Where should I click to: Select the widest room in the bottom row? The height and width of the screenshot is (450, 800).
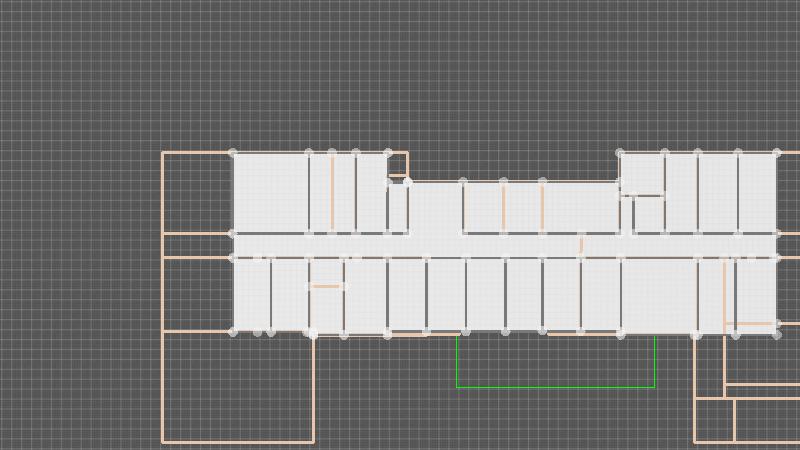[x=658, y=295]
